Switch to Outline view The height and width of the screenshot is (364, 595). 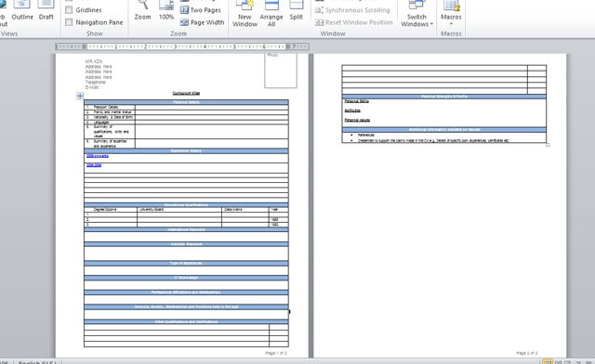click(x=22, y=10)
